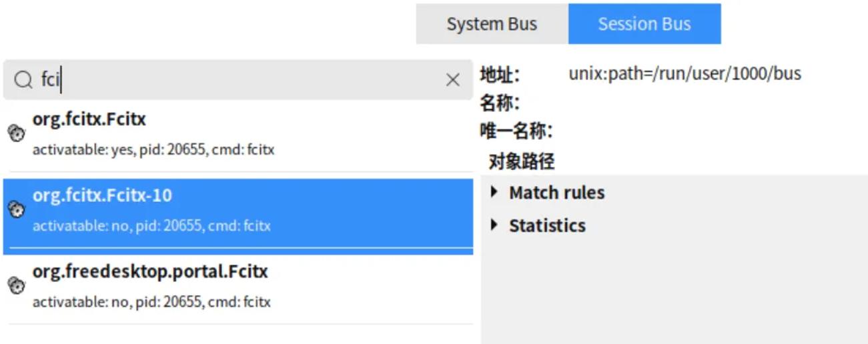This screenshot has width=868, height=344.
Task: Select the org.fcitx.Fcitx bus name
Action: pos(89,119)
